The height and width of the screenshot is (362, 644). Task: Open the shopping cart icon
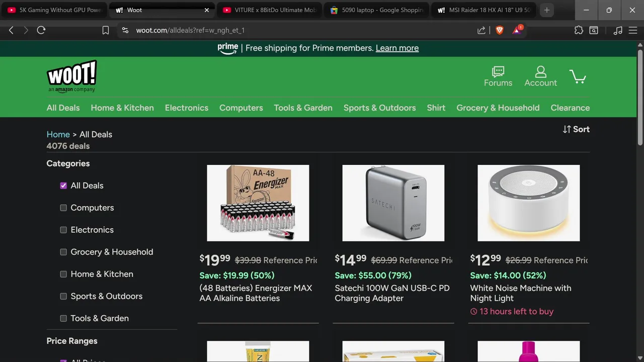click(x=578, y=76)
